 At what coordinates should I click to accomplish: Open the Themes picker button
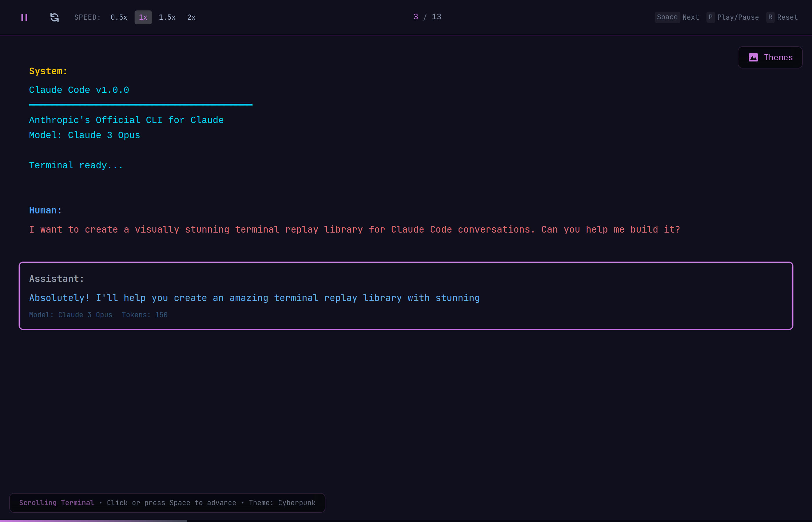(770, 57)
